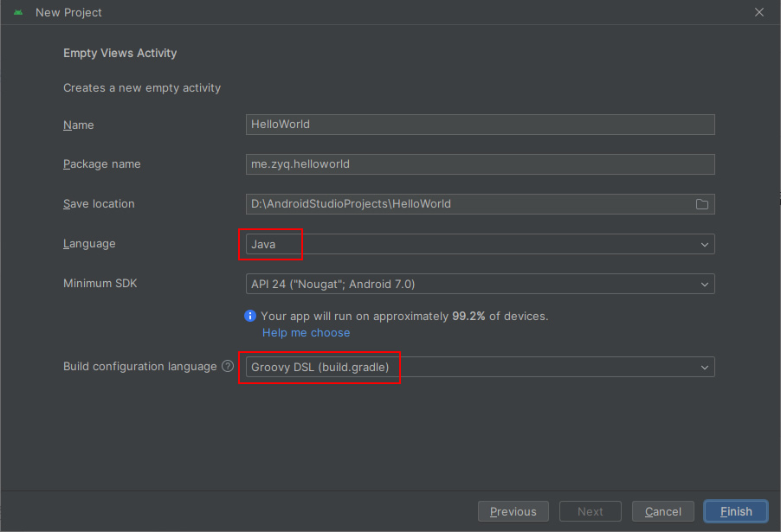Viewport: 781px width, 532px height.
Task: Click the greyed-out Next button
Action: pyautogui.click(x=591, y=511)
